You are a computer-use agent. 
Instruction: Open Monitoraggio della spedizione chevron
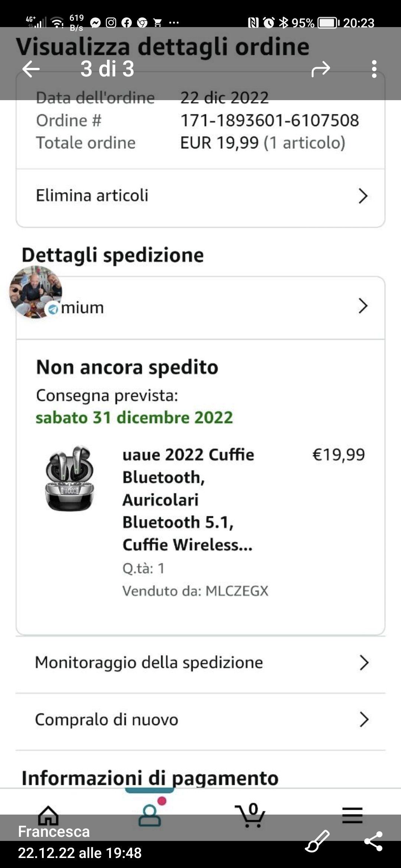(364, 662)
